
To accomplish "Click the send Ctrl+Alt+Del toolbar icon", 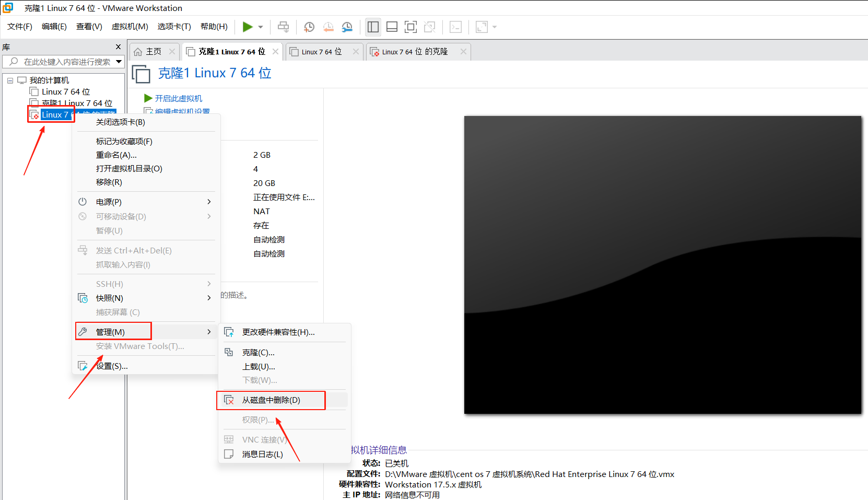I will 283,27.
